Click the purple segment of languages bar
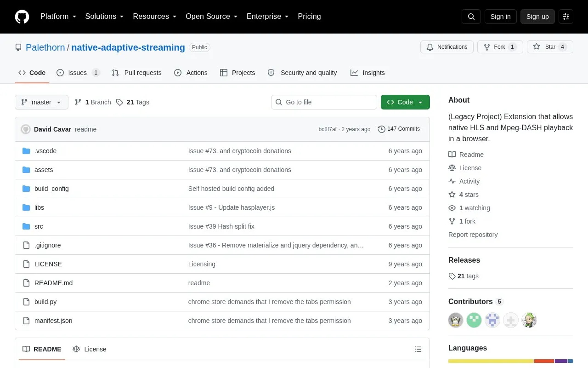This screenshot has height=368, width=588. (561, 361)
